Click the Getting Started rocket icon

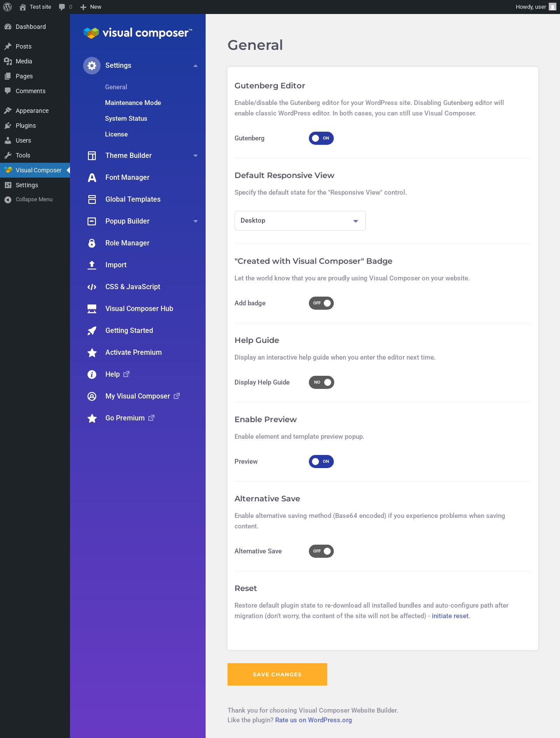(92, 331)
